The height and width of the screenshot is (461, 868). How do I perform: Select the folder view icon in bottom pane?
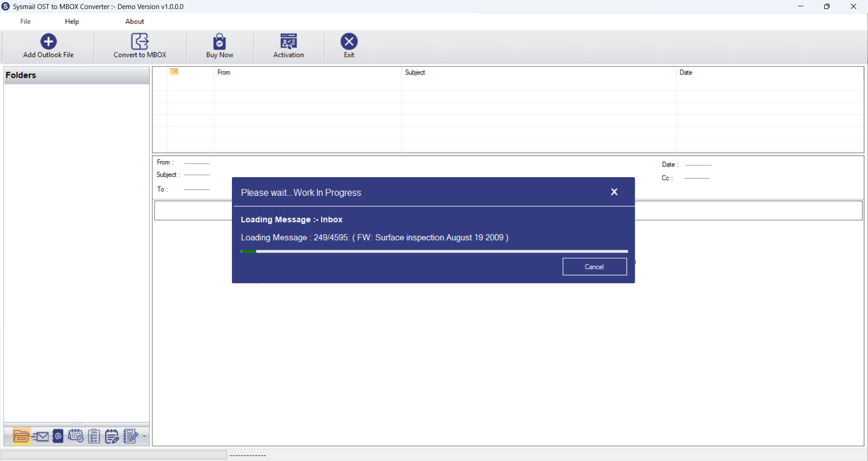click(x=21, y=437)
